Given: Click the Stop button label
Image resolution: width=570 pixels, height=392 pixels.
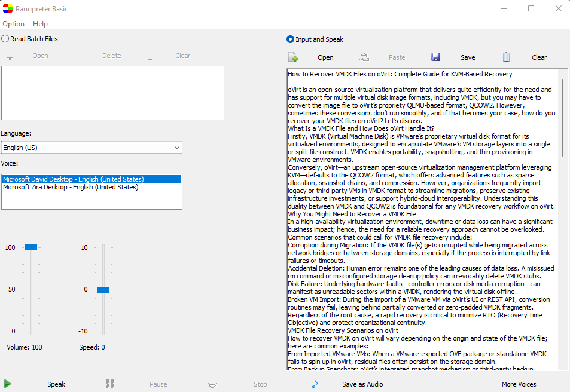Looking at the screenshot, I should (x=260, y=384).
